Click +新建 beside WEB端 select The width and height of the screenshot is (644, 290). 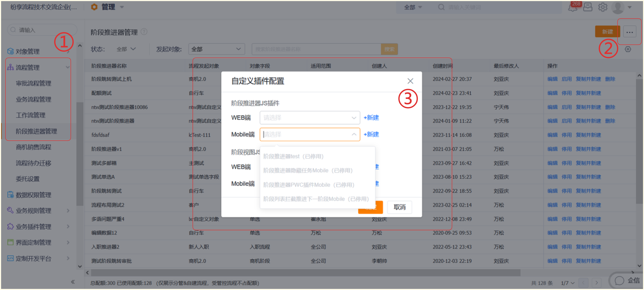371,118
